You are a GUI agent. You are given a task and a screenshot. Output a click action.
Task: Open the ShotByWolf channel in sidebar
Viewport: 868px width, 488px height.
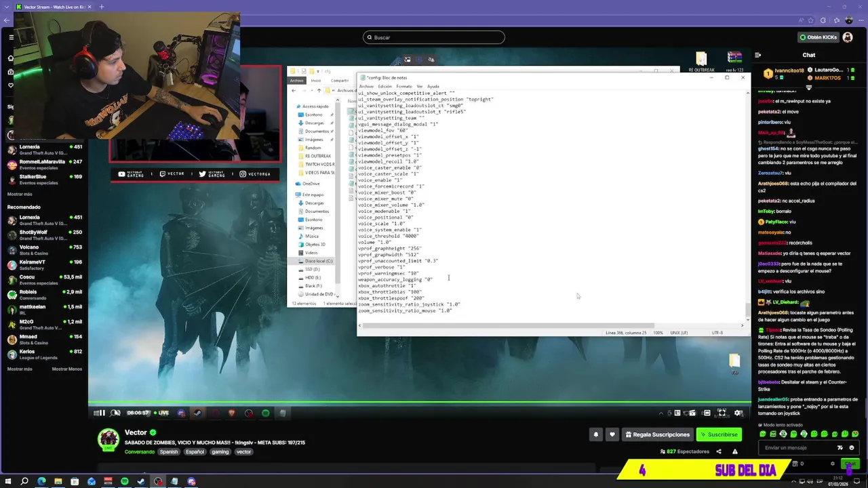tap(44, 235)
